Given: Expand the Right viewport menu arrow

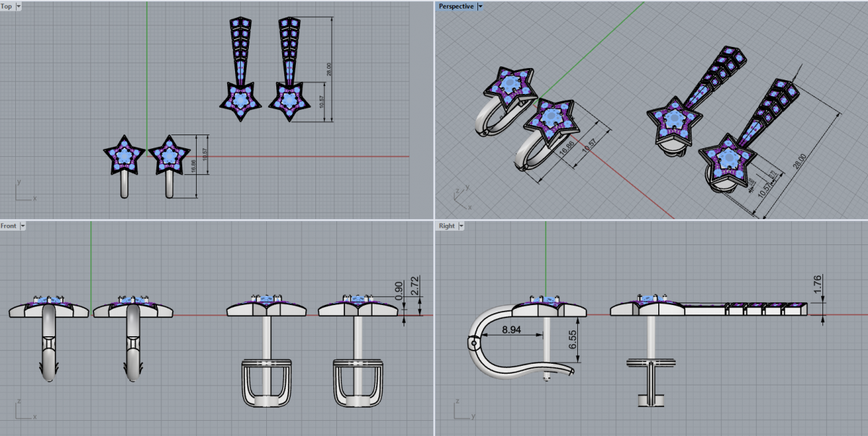Looking at the screenshot, I should coord(461,226).
